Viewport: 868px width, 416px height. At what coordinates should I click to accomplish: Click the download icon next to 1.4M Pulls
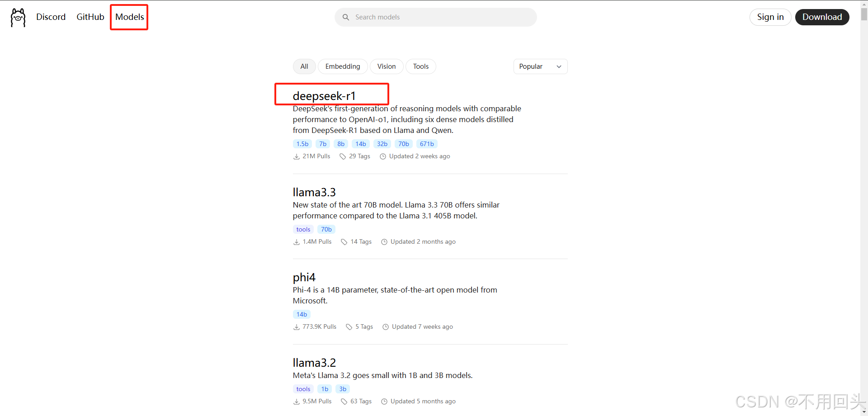(297, 242)
